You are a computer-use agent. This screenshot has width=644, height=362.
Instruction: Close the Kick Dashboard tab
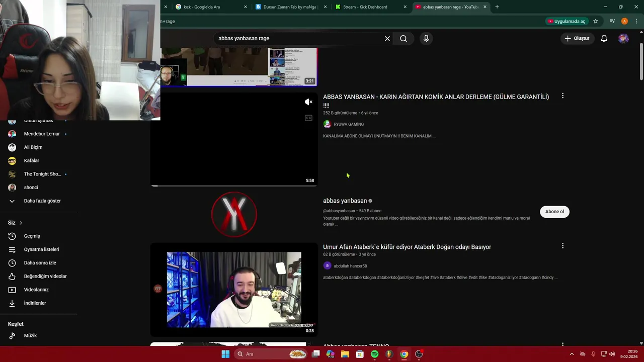(405, 7)
